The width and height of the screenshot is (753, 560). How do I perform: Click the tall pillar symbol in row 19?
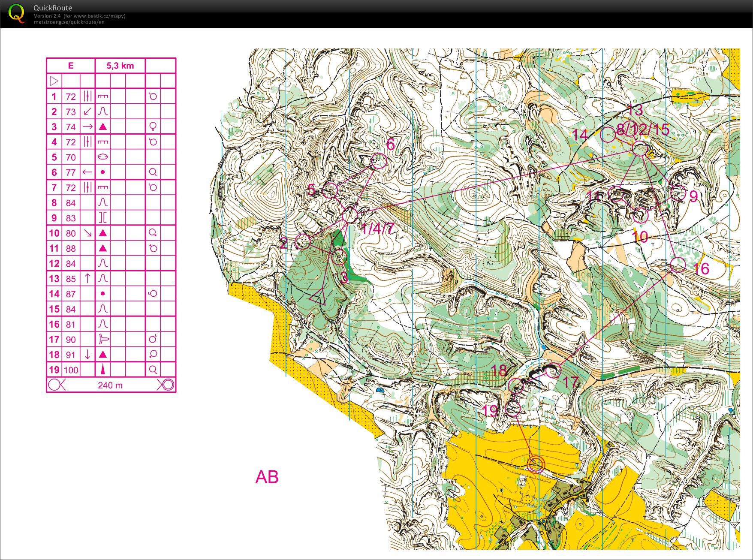[102, 370]
